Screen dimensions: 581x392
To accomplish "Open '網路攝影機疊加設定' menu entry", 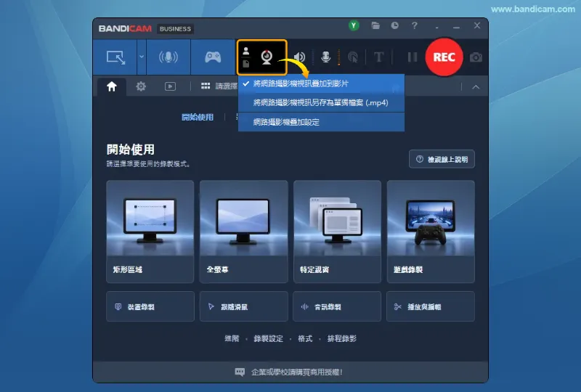I will click(321, 122).
